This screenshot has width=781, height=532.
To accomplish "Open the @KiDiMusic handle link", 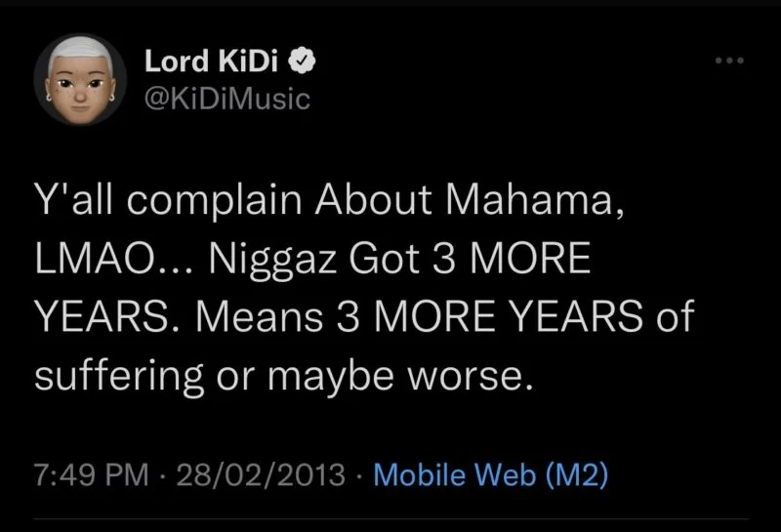I will [x=226, y=98].
